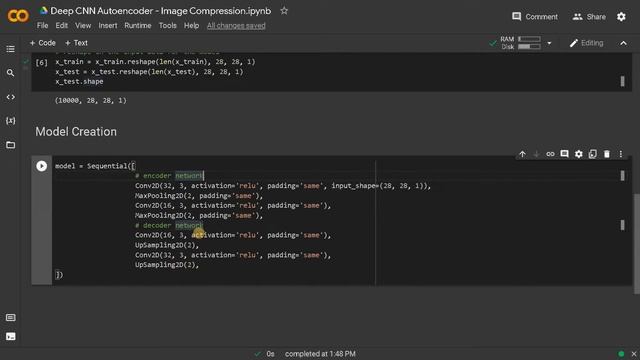Viewport: 640px width, 360px height.
Task: Click the output (10000, 28, 28, 1)
Action: coord(91,100)
